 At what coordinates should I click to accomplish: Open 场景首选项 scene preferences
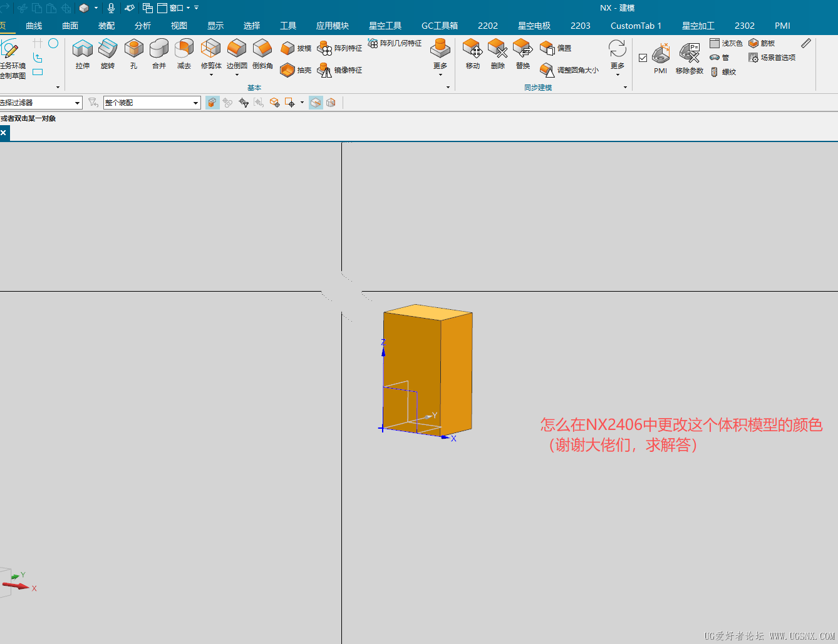tap(772, 58)
